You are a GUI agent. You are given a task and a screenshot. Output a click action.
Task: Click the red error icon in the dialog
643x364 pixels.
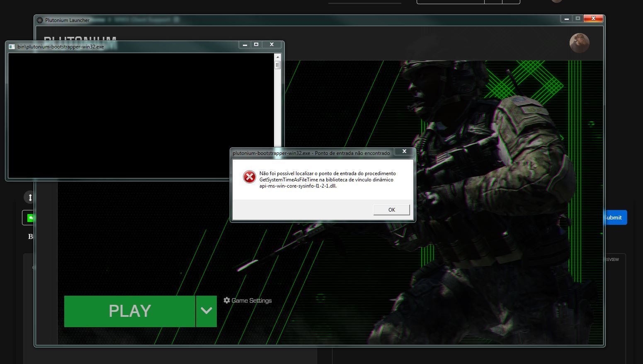249,177
